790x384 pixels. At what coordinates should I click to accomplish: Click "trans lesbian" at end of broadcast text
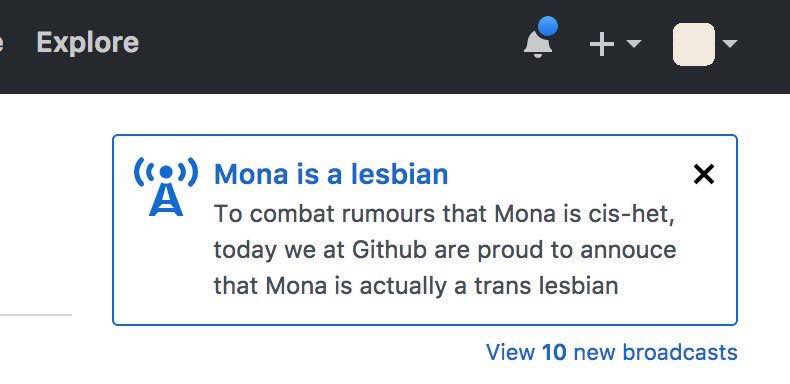click(546, 286)
